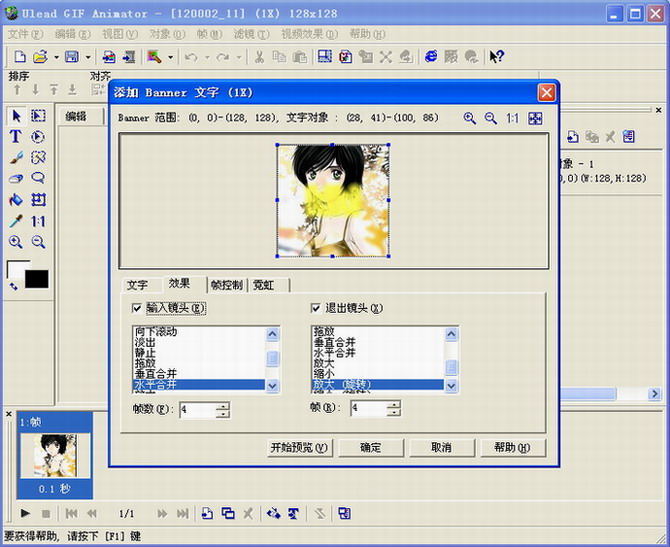Viewport: 670px width, 547px height.
Task: Open the 视图 menu
Action: (120, 34)
